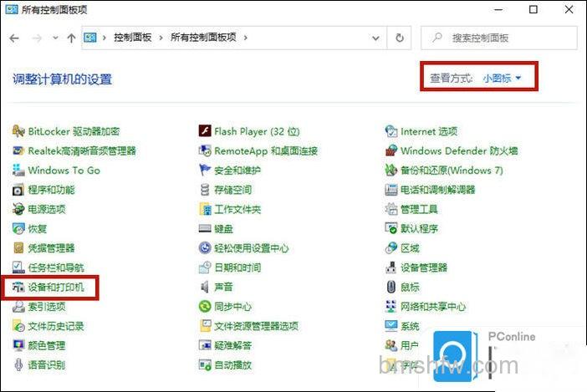Click the 鼠标 mouse icon
Viewport: 587px width, 392px height.
click(390, 287)
